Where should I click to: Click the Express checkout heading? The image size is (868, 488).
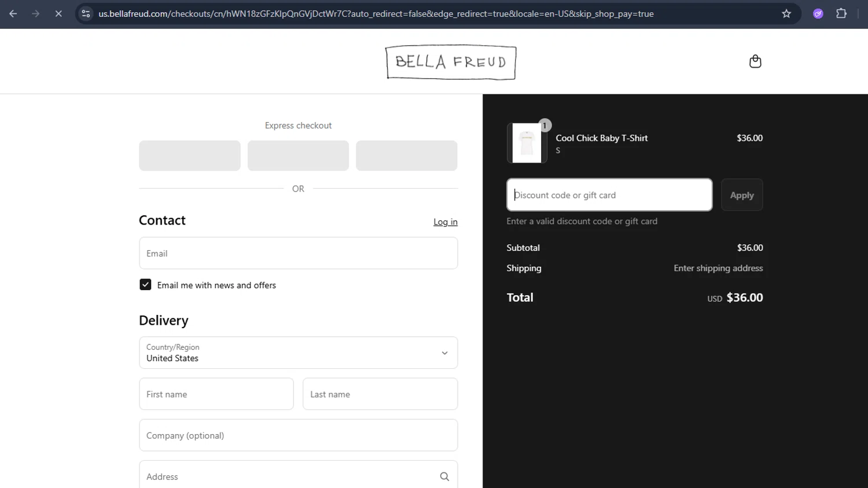[x=298, y=126]
